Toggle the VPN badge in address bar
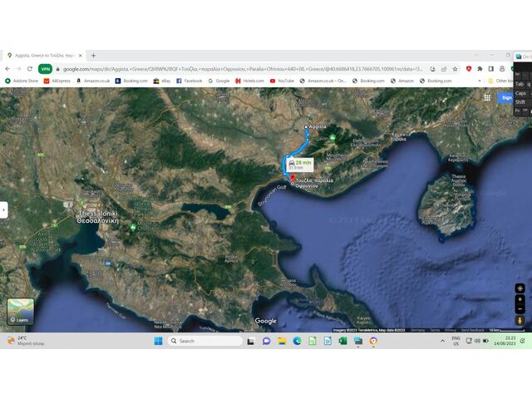This screenshot has width=532, height=399. pos(45,69)
